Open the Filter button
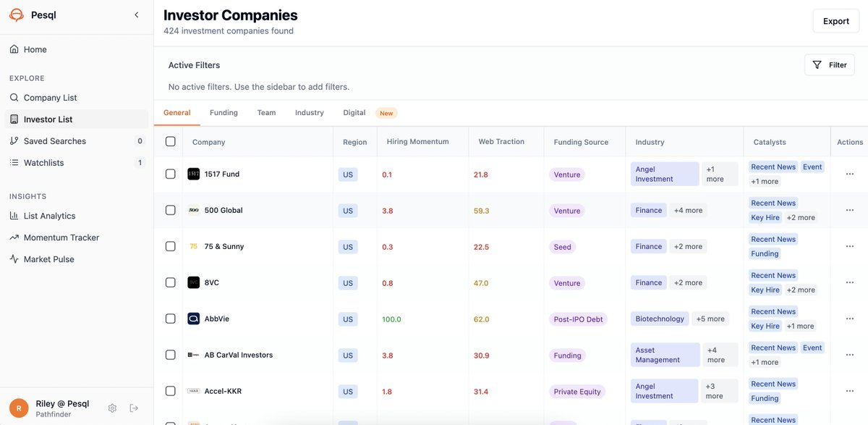Screen dimensions: 868x425 pyautogui.click(x=830, y=65)
